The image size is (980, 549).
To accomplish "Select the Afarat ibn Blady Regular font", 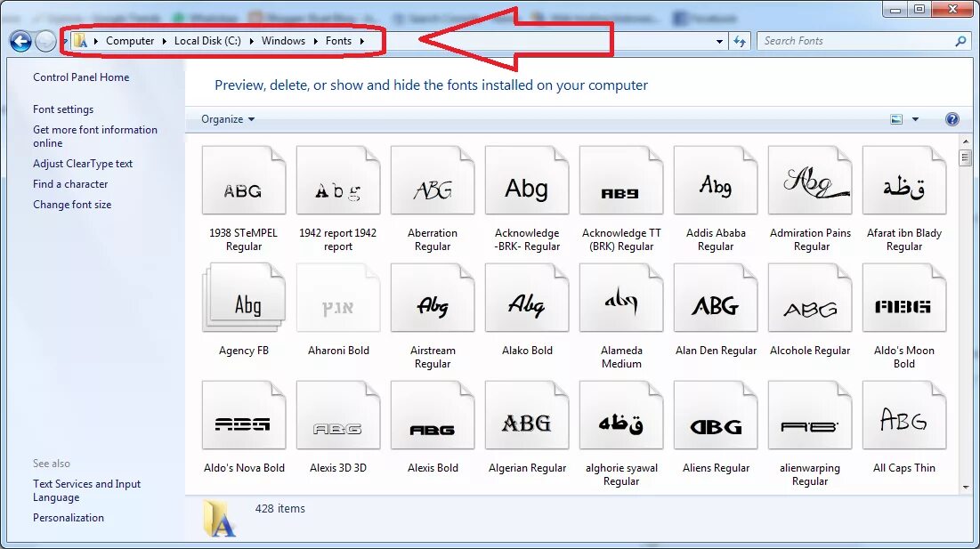I will click(904, 180).
